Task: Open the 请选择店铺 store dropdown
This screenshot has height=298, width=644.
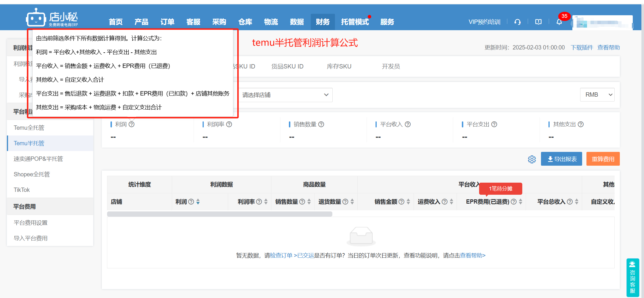Action: tap(285, 95)
